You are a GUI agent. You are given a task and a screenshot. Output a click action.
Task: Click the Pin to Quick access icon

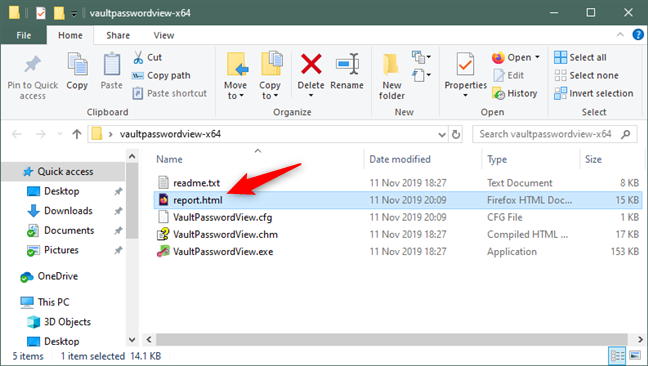[33, 65]
